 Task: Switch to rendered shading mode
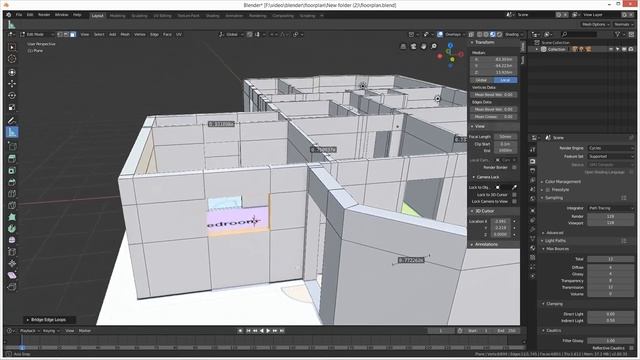pos(499,35)
